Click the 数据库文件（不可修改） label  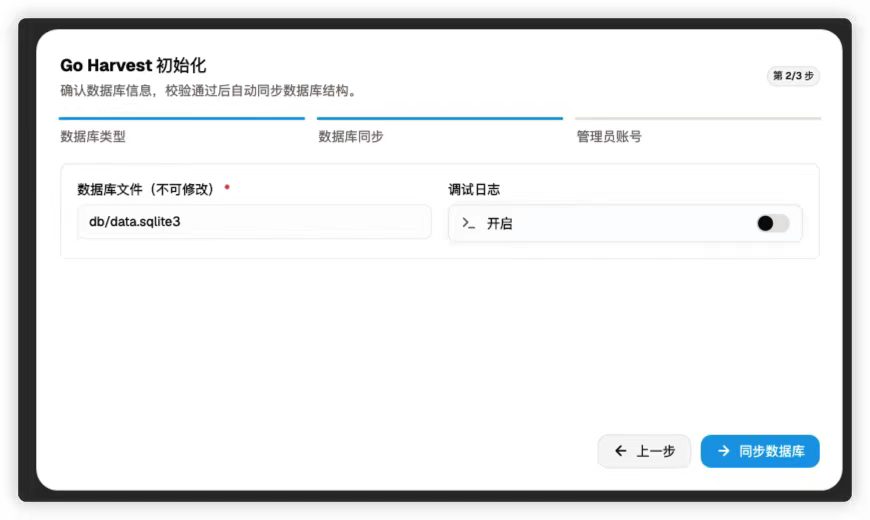tap(145, 189)
